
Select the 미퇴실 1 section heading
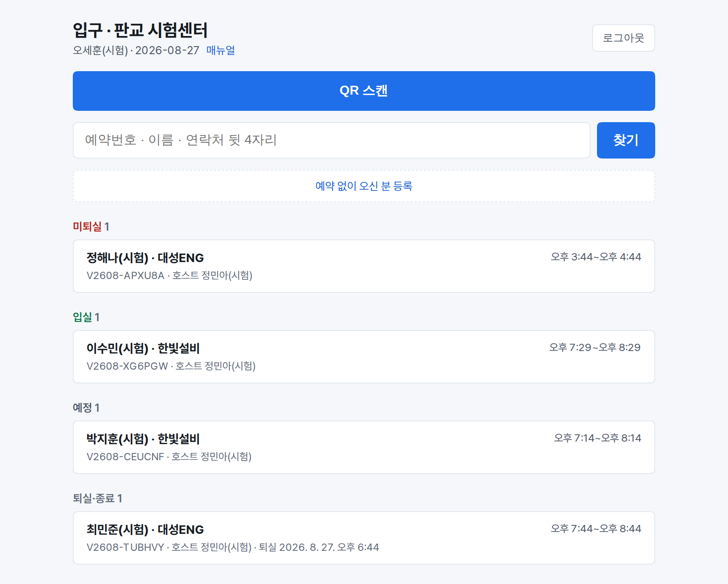[91, 226]
